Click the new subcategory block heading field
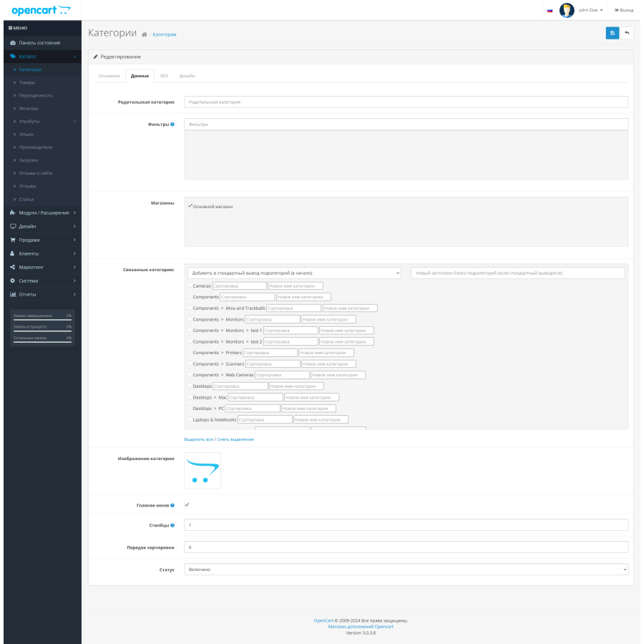Image resolution: width=644 pixels, height=644 pixels. [x=518, y=273]
